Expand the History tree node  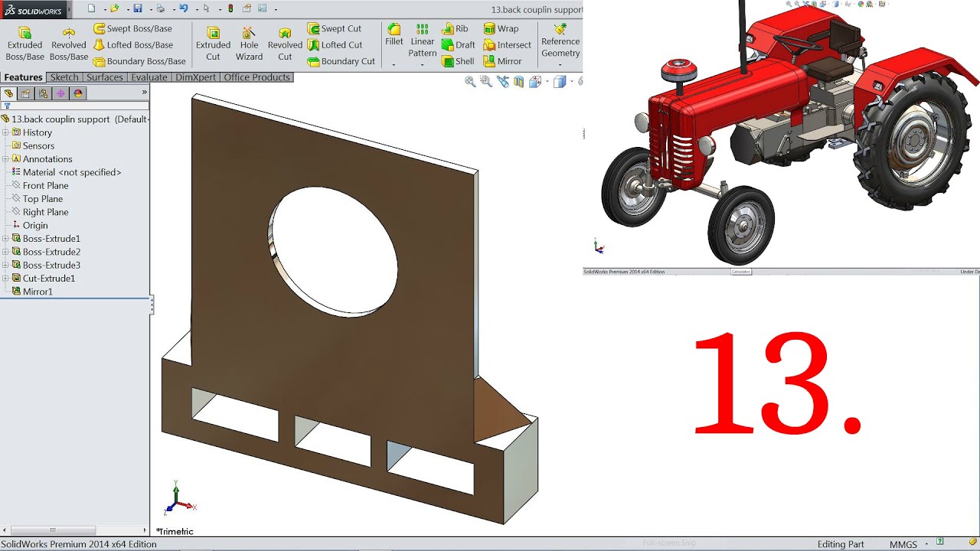(x=5, y=132)
